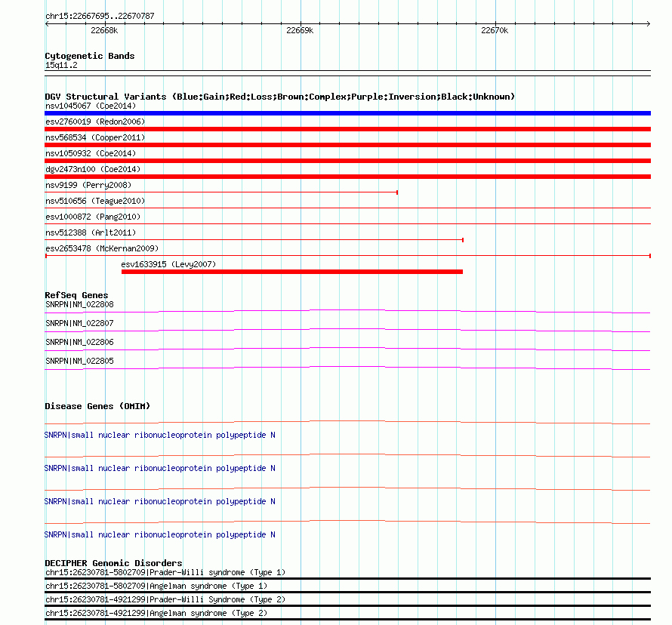Open the SNRPN|NM_022807 RefSeq gene label

coord(80,323)
